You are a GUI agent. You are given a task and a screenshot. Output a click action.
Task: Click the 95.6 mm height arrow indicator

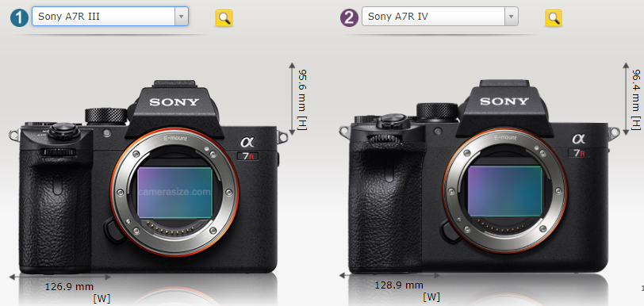click(292, 98)
